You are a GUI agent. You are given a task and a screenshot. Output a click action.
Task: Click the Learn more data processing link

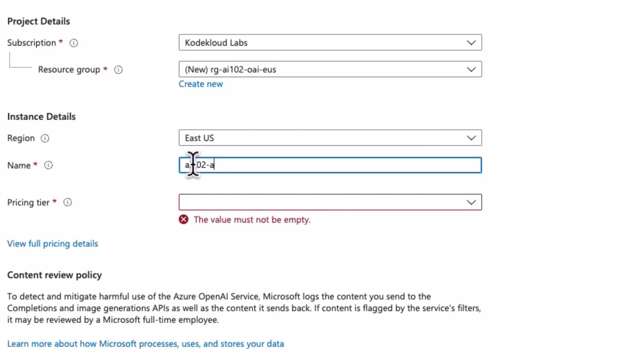[x=145, y=344]
